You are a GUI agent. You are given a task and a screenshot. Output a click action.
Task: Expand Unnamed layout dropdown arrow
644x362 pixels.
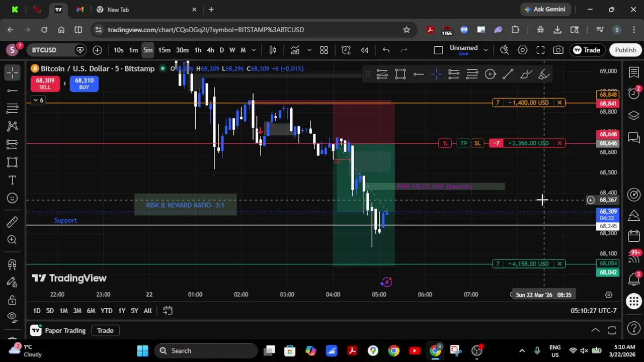(x=486, y=50)
